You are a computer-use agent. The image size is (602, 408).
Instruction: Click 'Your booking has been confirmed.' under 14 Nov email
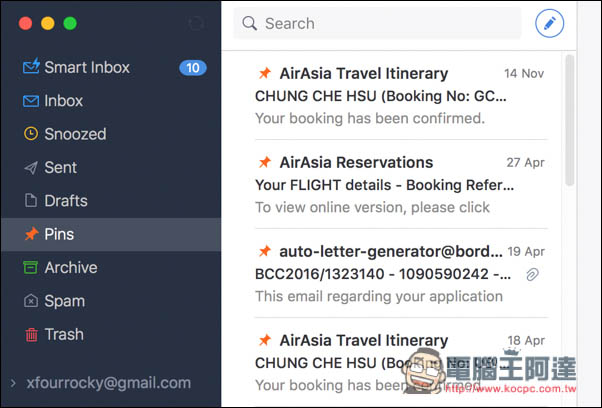pos(370,118)
